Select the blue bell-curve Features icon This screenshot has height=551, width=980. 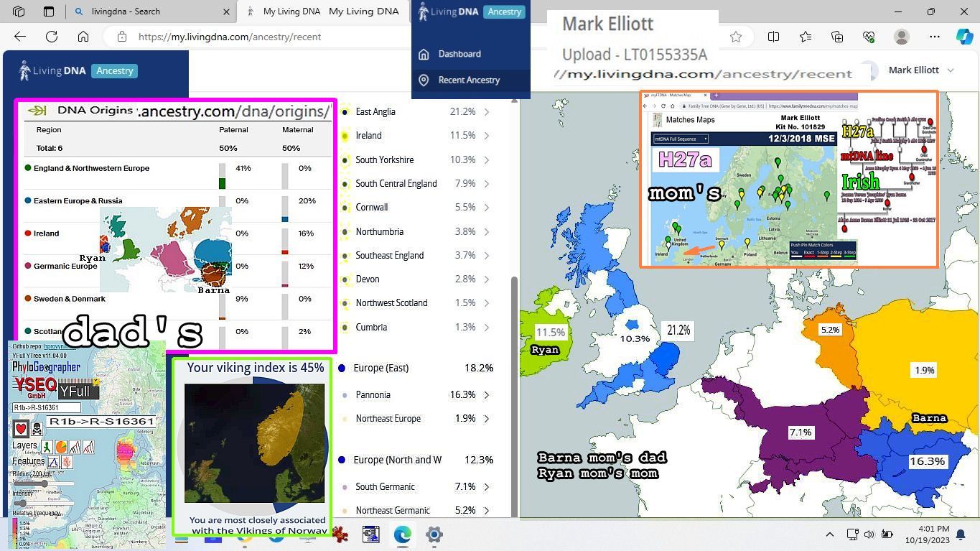point(55,462)
